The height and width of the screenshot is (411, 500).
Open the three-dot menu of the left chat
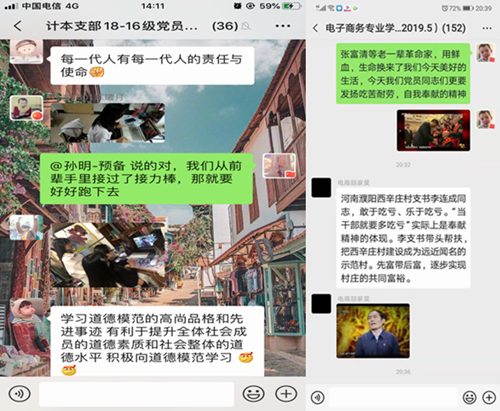[283, 26]
